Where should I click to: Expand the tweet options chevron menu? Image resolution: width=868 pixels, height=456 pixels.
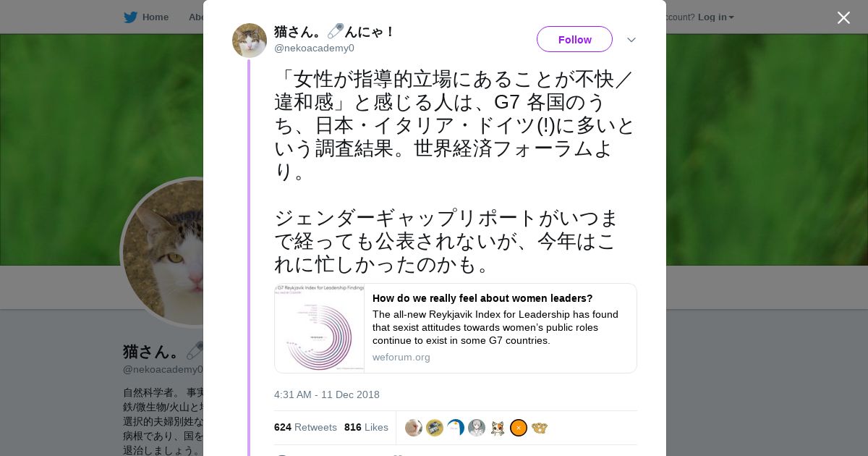pos(631,40)
